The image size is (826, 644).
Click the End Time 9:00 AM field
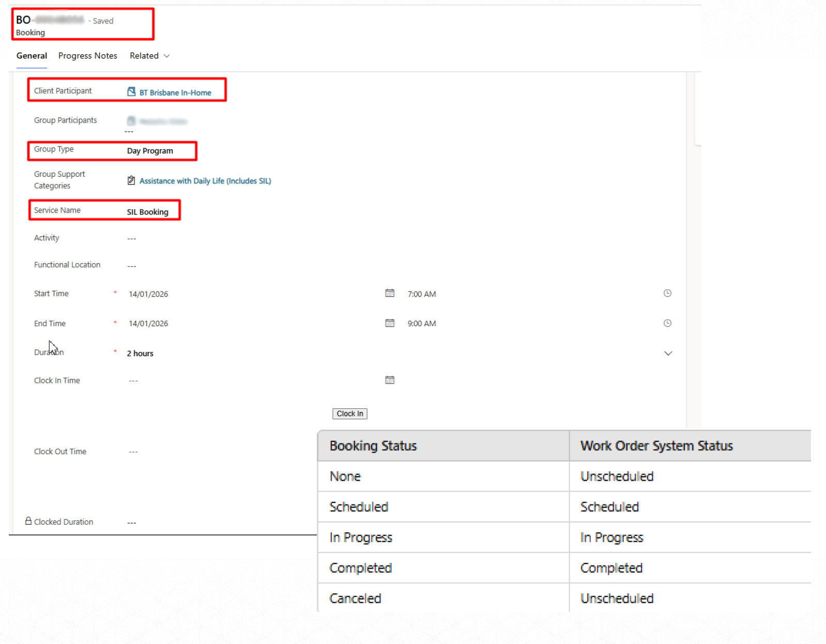(422, 324)
